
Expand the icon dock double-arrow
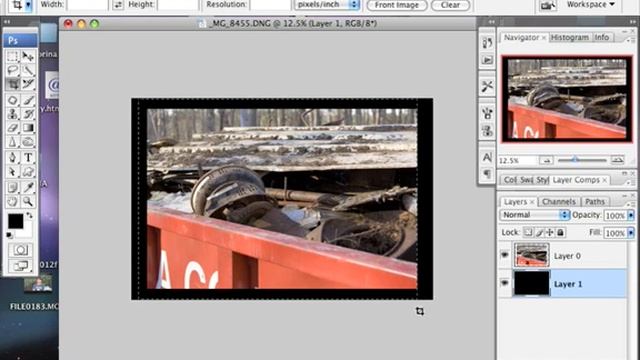(491, 22)
